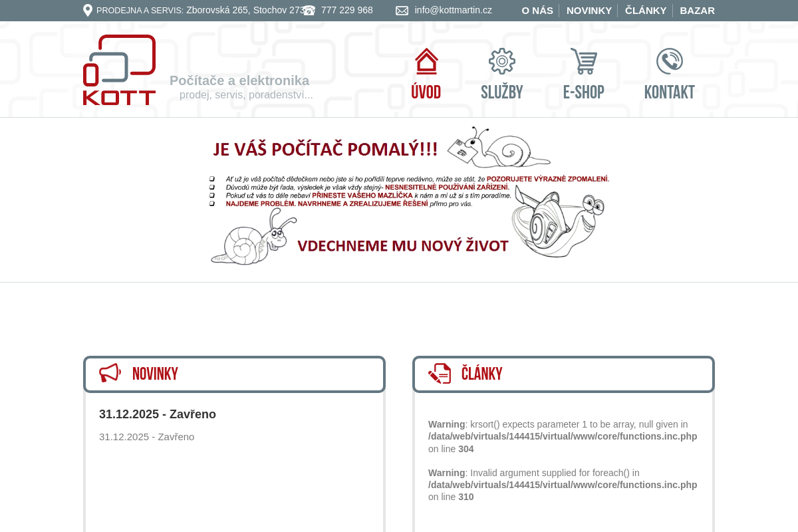Open the O NÁS menu item
The height and width of the screenshot is (532, 798).
click(537, 10)
